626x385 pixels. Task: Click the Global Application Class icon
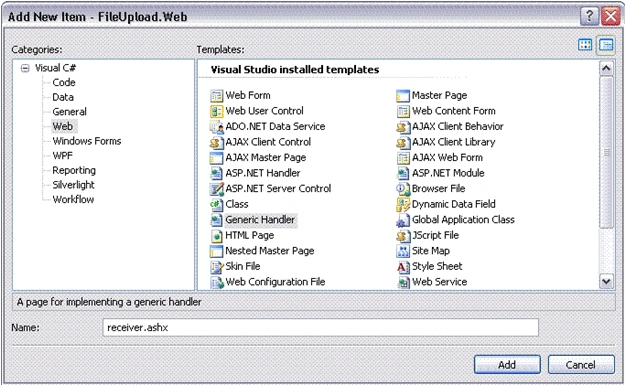[403, 220]
